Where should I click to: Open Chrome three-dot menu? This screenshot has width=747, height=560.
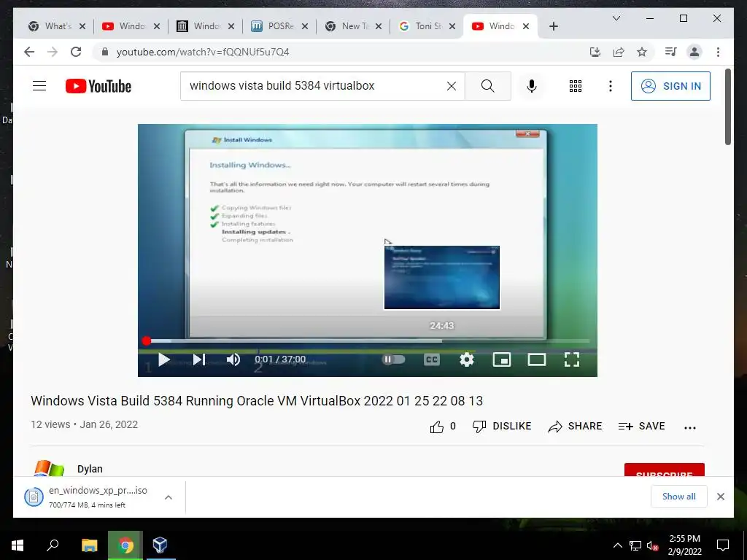[x=718, y=52]
